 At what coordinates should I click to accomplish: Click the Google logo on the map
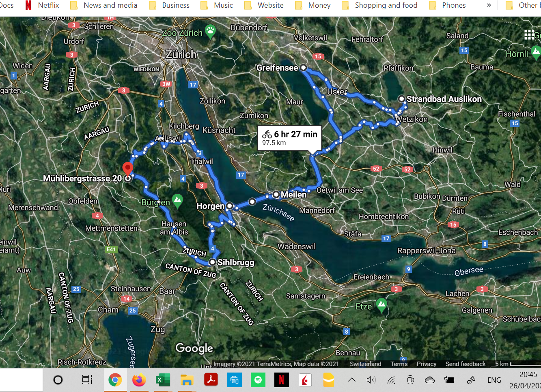[x=194, y=348]
